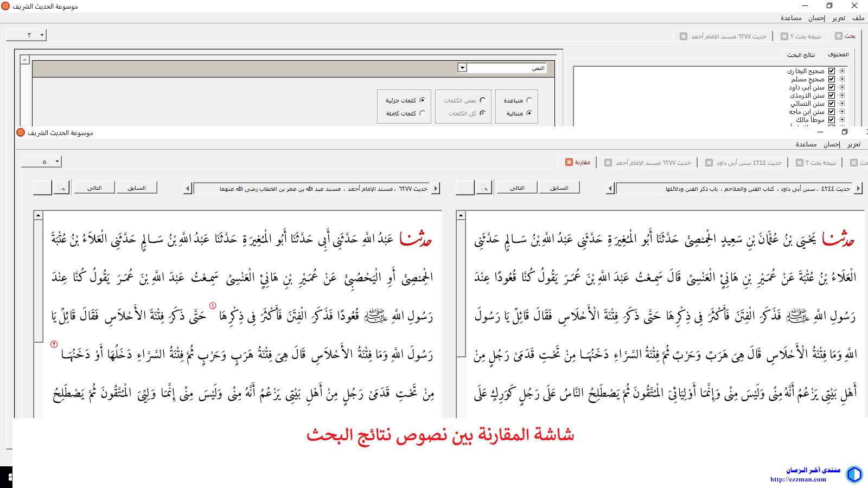Click left arrow of the حديث ٦٢٧٧ path bar
The image size is (868, 488).
click(x=188, y=189)
